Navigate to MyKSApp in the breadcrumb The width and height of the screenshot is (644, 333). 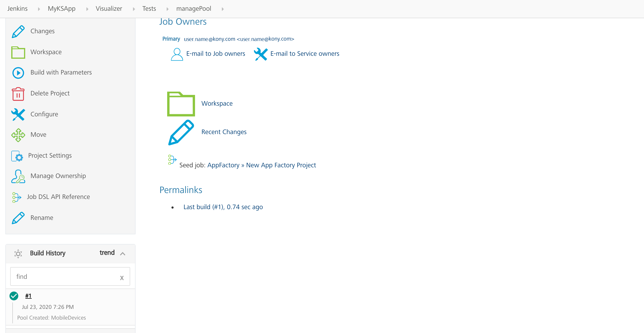click(61, 8)
